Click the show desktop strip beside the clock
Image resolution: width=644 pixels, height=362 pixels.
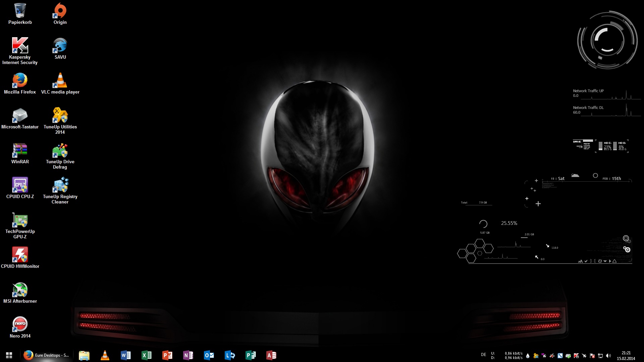pyautogui.click(x=642, y=355)
